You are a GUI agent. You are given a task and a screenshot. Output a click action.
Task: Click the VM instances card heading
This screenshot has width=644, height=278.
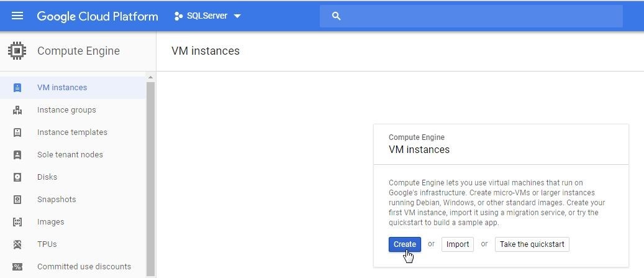coord(419,150)
